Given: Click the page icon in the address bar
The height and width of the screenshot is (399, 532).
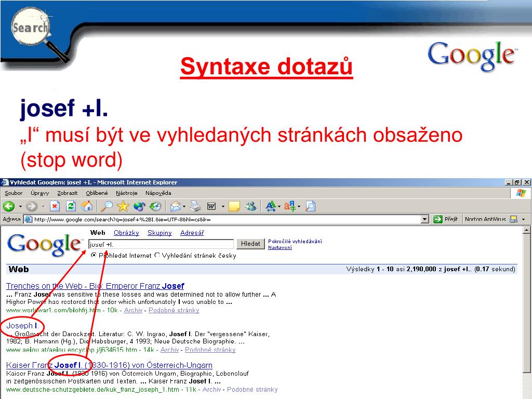Looking at the screenshot, I should click(x=29, y=219).
